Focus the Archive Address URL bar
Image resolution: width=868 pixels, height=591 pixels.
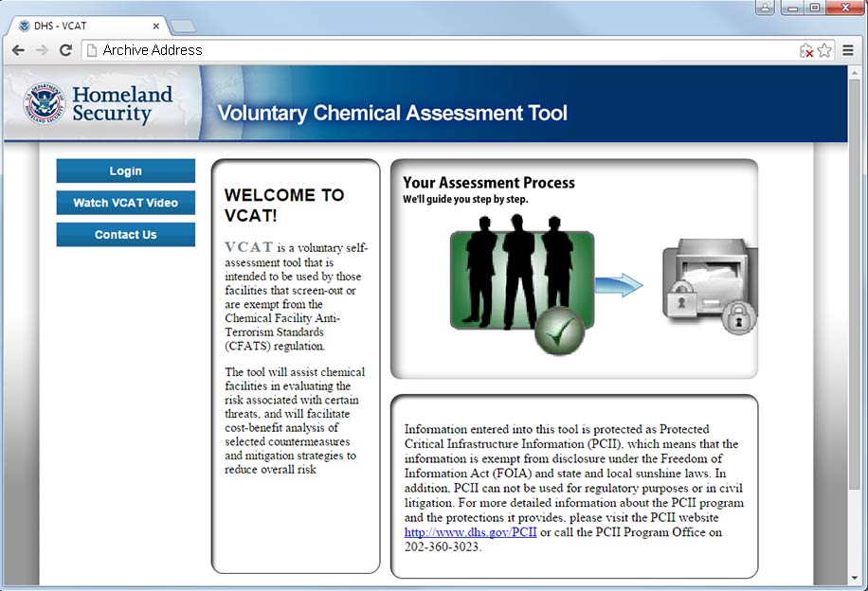[x=436, y=50]
